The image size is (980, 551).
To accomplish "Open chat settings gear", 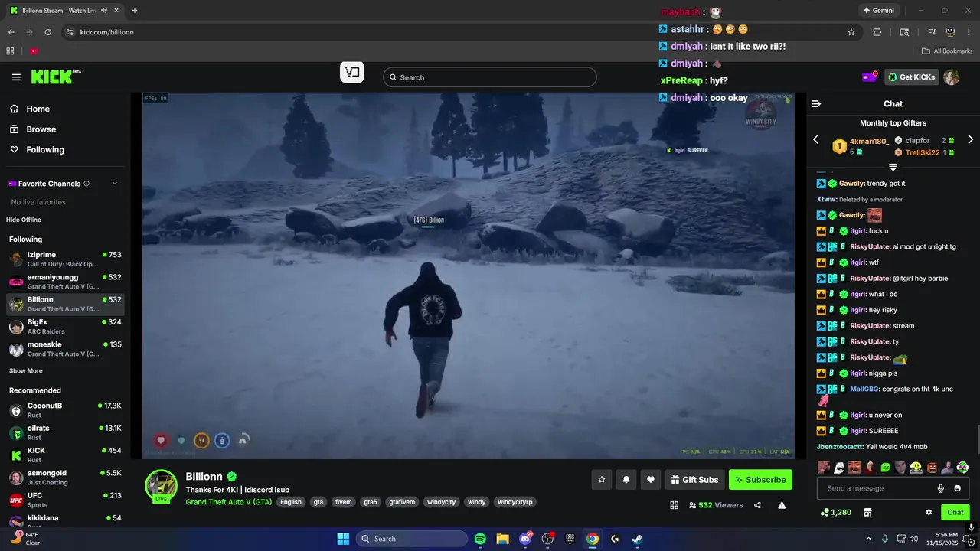I will [929, 512].
